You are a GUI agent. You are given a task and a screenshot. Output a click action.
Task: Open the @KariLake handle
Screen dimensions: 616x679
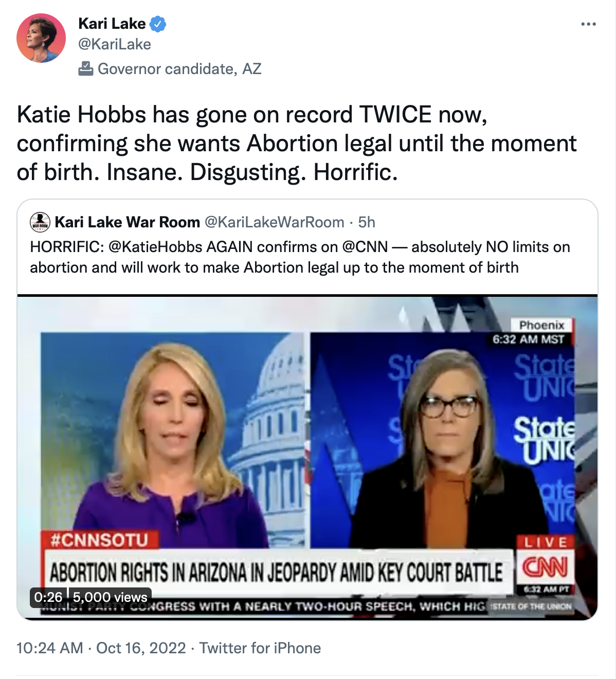115,44
